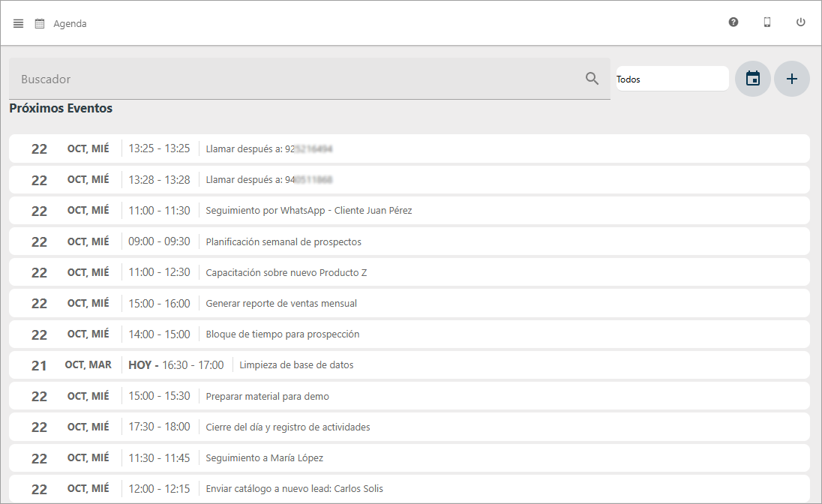Open the hamburger navigation menu
The image size is (822, 504).
click(x=19, y=23)
